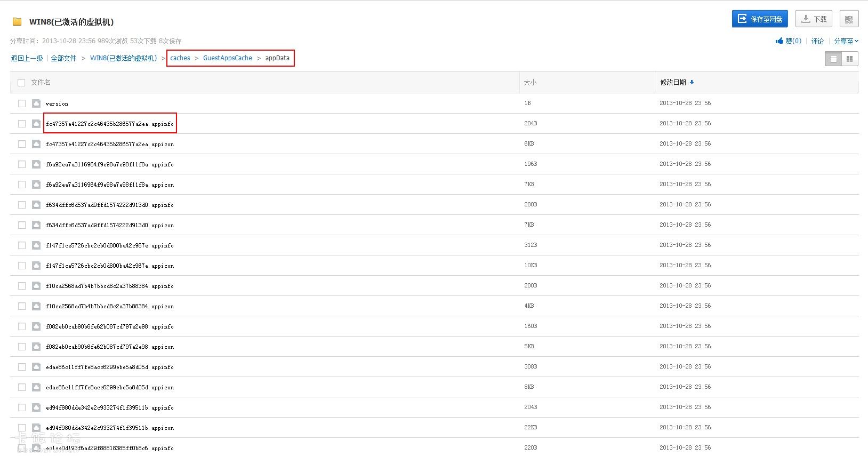The image size is (868, 456).
Task: Select checkbox for fc47357e…a2ea.appicon
Action: (22, 144)
